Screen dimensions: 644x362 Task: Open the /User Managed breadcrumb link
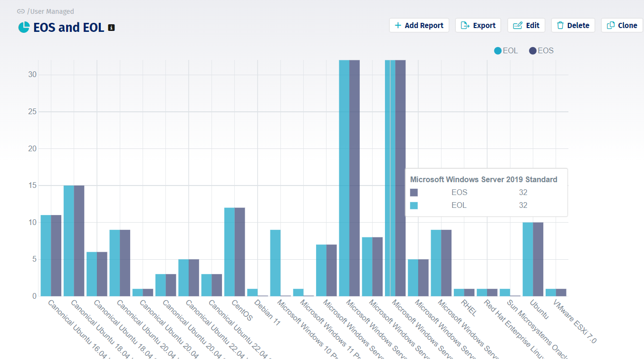pyautogui.click(x=50, y=11)
